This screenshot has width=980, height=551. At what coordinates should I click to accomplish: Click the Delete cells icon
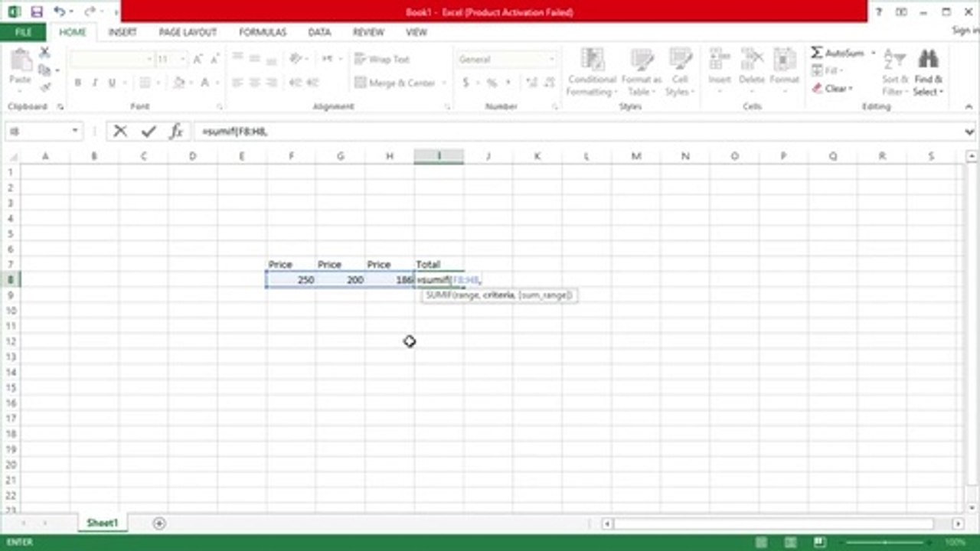click(x=752, y=60)
